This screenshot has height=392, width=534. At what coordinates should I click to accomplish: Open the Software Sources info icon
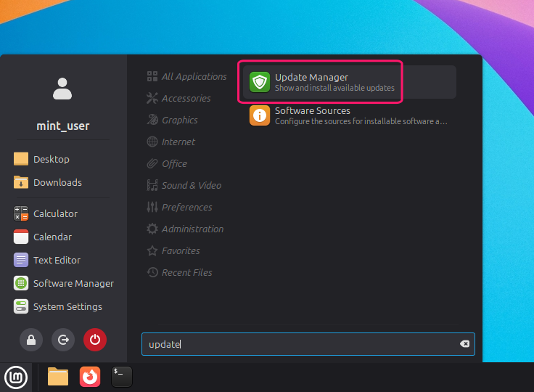[260, 115]
